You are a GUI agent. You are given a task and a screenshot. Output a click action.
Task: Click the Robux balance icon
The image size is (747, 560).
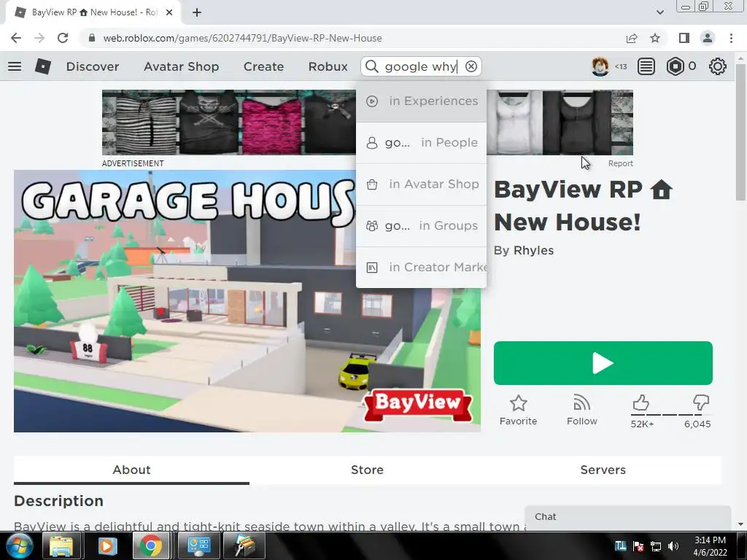pos(675,66)
